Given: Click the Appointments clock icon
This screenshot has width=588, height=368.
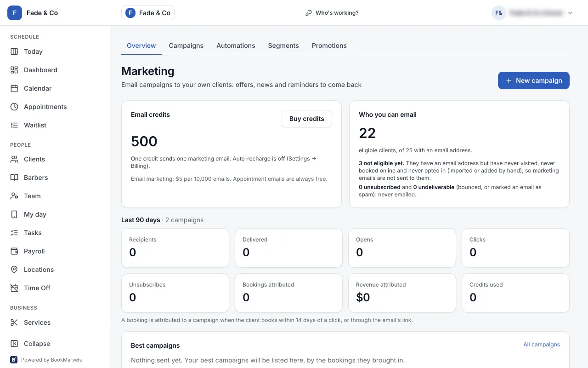Looking at the screenshot, I should pos(14,107).
